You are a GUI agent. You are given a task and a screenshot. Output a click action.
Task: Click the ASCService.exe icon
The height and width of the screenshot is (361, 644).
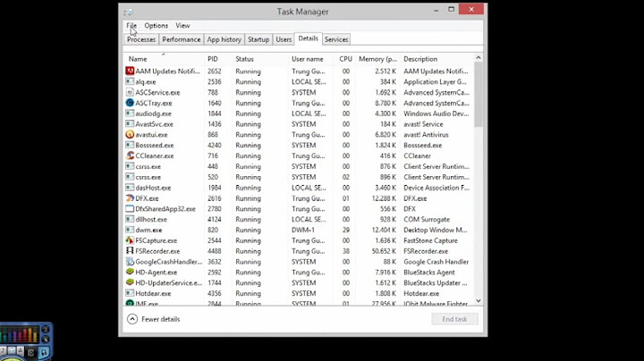[130, 92]
